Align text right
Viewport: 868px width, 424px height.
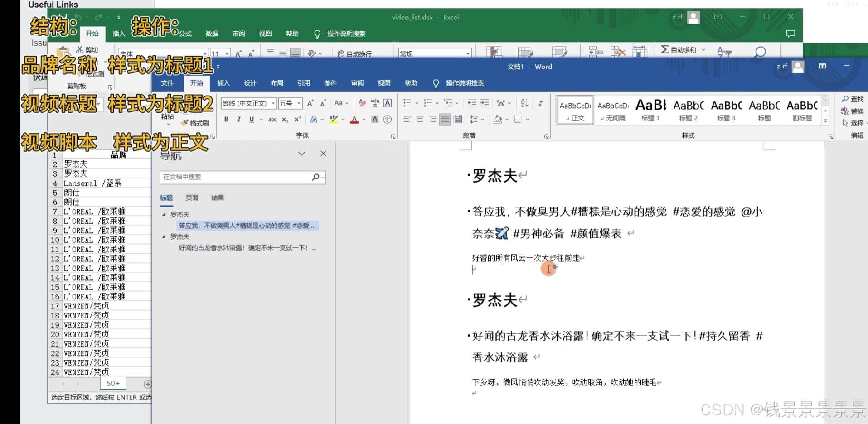(x=432, y=120)
